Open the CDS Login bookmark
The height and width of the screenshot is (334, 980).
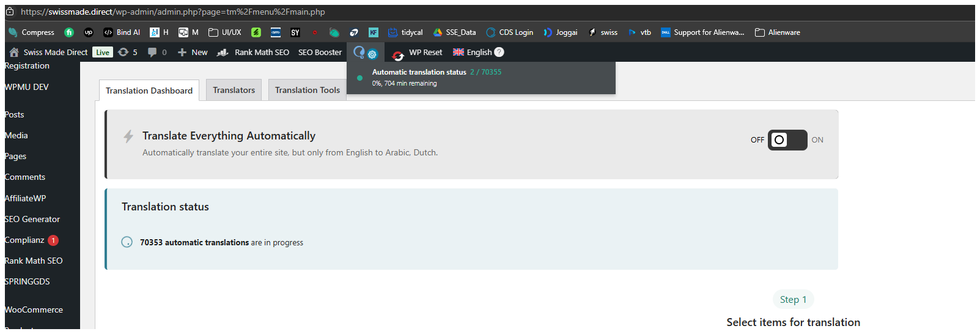click(x=510, y=32)
